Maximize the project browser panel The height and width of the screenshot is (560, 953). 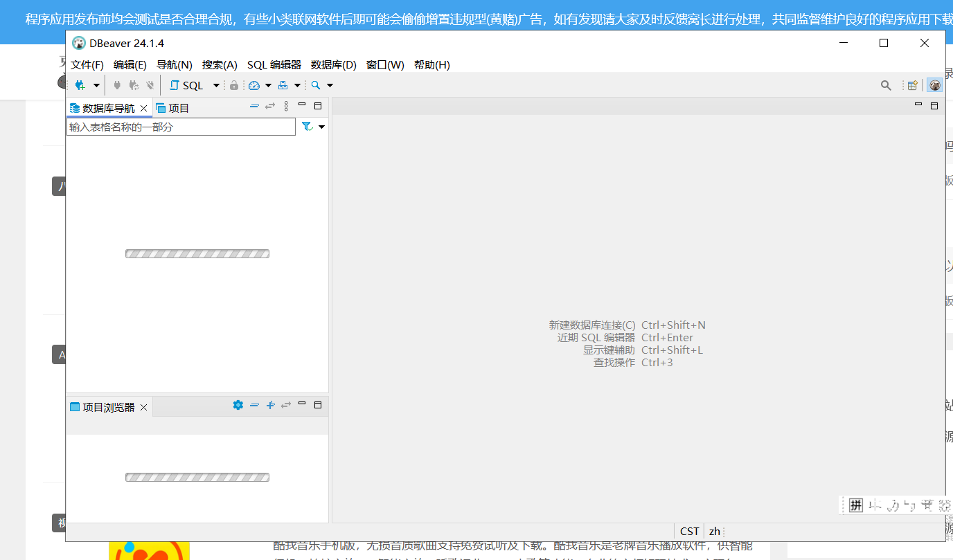tap(318, 405)
